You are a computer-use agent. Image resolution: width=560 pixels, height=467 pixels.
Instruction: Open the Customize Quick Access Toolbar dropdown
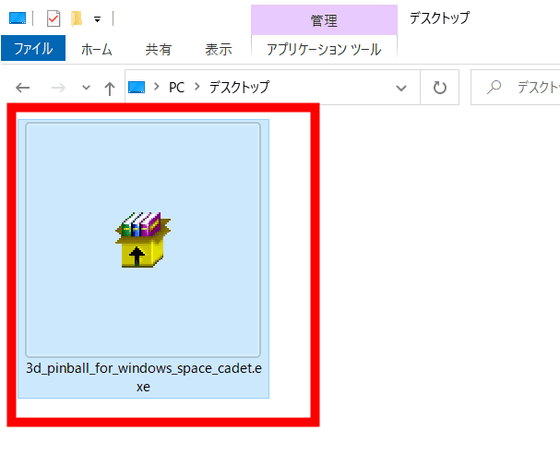tap(97, 19)
